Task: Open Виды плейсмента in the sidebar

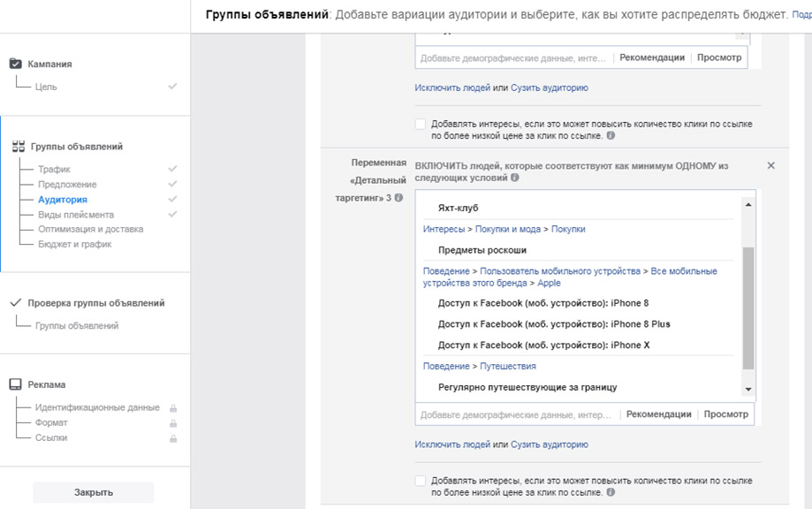Action: coord(76,215)
